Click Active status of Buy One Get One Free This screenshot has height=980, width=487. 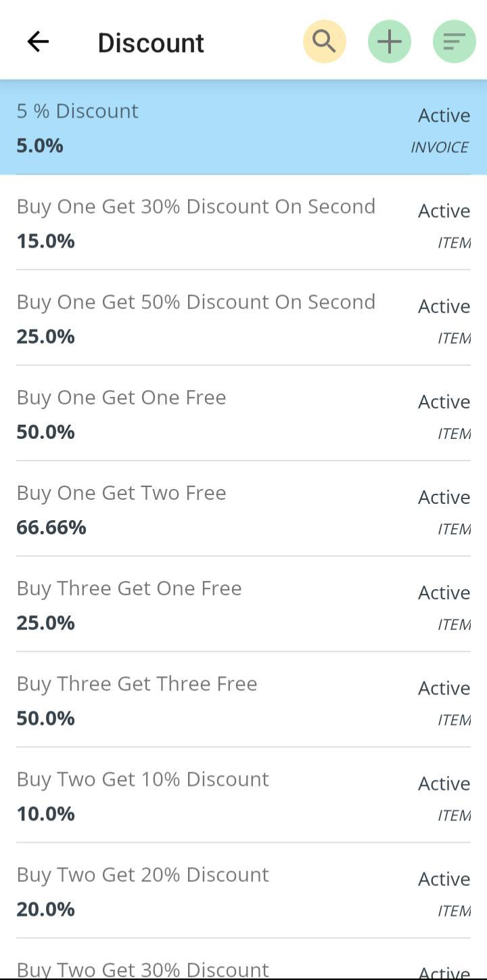click(x=444, y=402)
